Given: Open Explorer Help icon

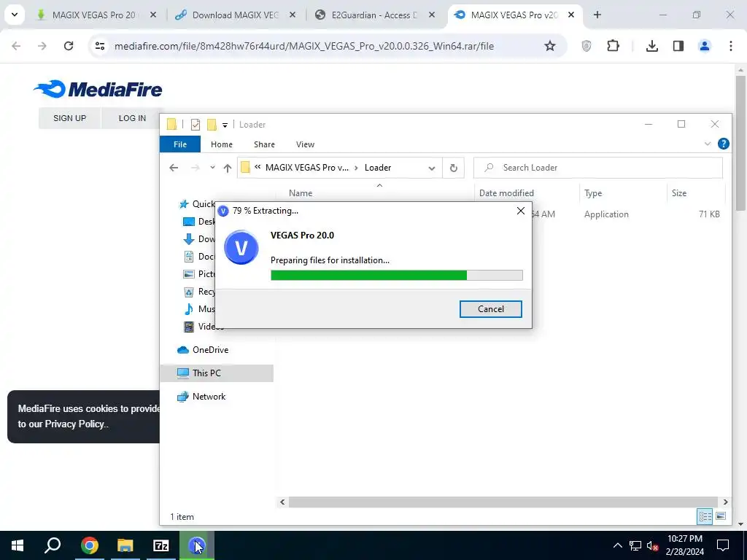Looking at the screenshot, I should pyautogui.click(x=723, y=144).
